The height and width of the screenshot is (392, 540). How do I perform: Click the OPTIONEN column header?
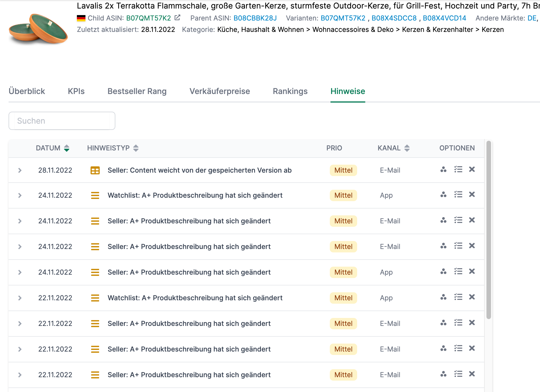click(457, 148)
